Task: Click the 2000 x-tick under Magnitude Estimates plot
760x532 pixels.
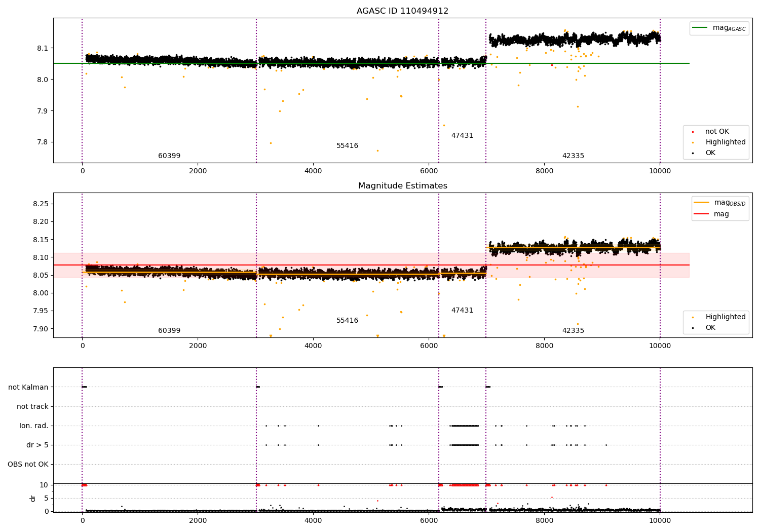Action: [198, 346]
